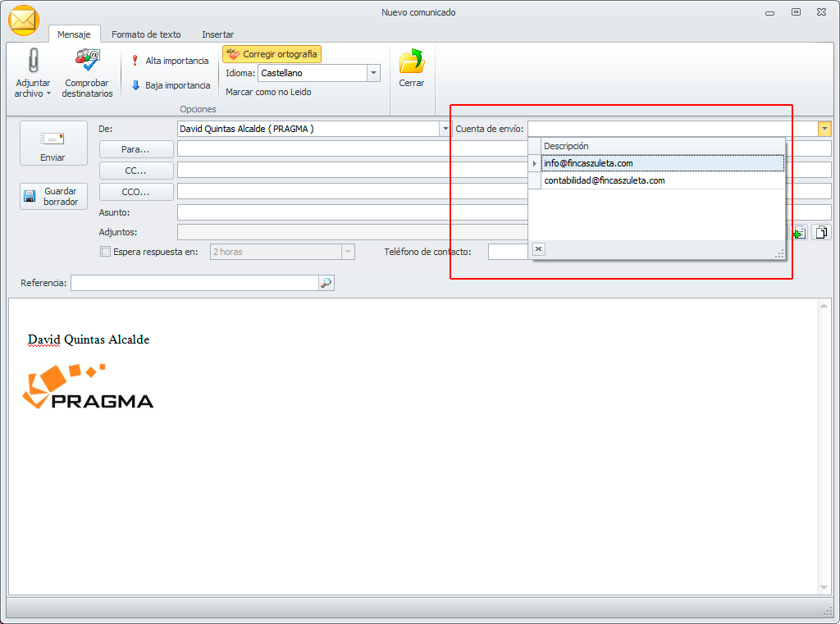The image size is (840, 624).
Task: Select info@fincaszuleta.com account
Action: 662,163
